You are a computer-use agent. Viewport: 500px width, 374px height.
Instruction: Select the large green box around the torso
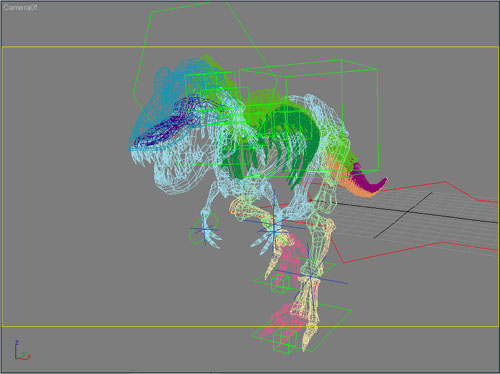point(308,118)
